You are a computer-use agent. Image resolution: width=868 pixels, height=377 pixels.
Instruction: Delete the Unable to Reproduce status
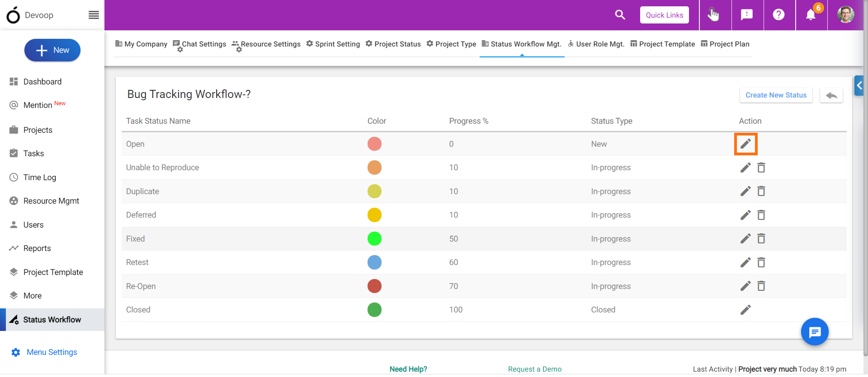[761, 168]
